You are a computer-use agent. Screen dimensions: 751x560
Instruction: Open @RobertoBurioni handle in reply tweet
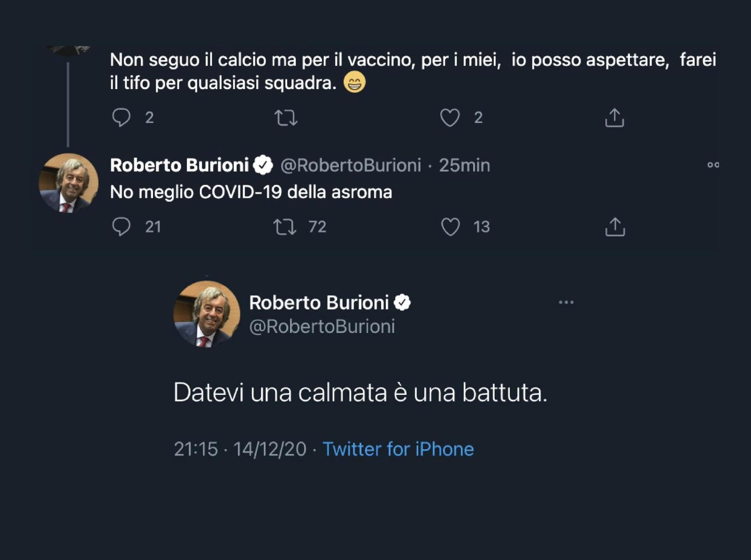point(351,165)
